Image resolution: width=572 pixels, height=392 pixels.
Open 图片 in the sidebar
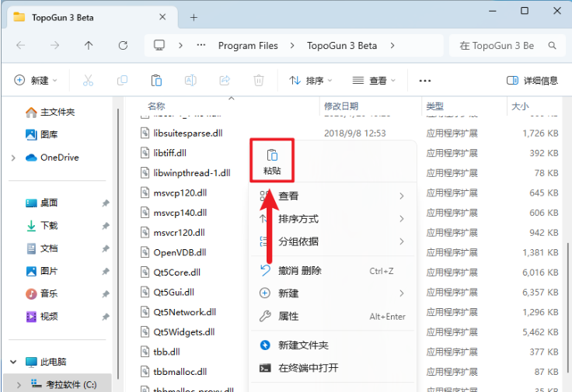click(42, 271)
